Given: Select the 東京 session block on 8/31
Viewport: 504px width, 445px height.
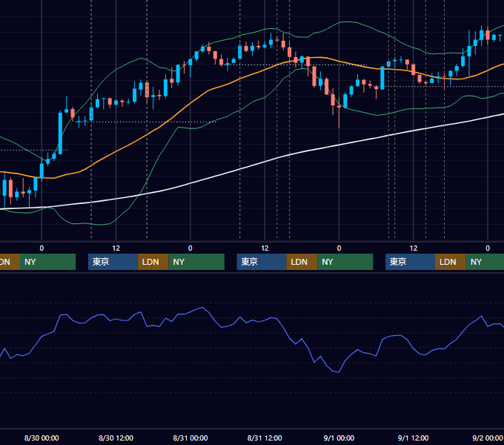Looking at the screenshot, I should click(262, 262).
